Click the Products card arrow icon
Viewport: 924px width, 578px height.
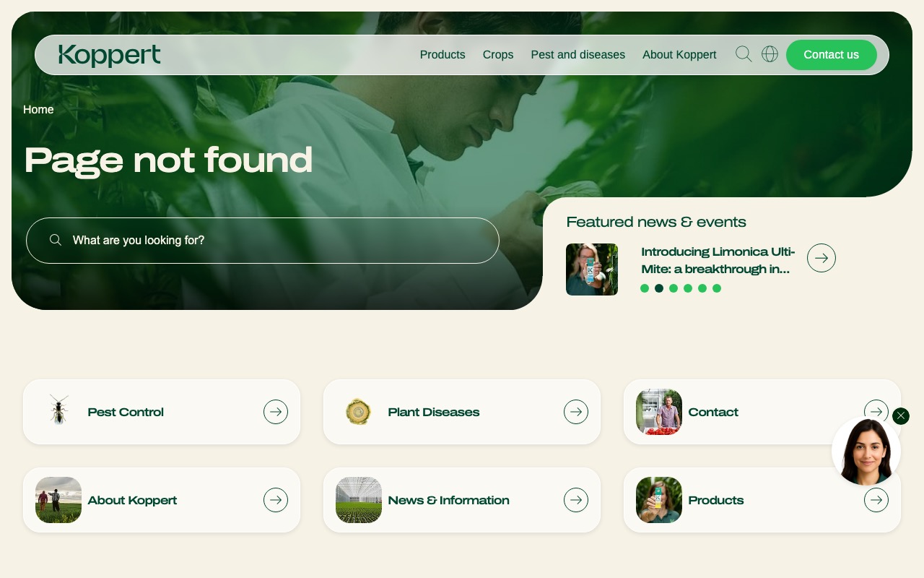[876, 500]
